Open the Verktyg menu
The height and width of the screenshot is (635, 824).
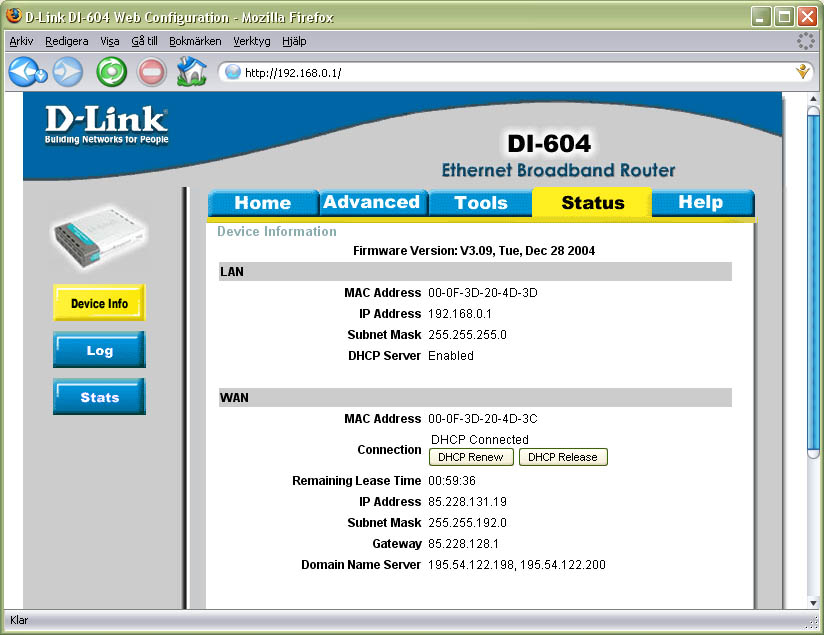pos(252,41)
